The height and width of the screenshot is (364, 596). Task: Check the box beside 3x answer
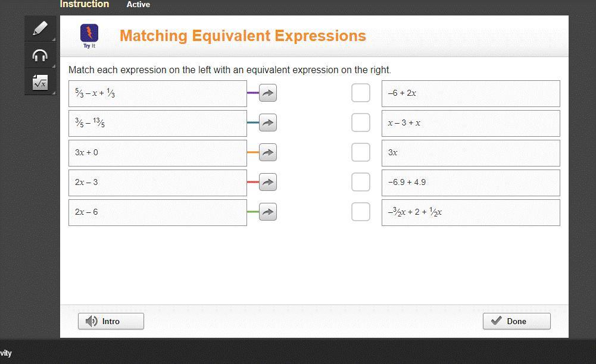pos(361,152)
